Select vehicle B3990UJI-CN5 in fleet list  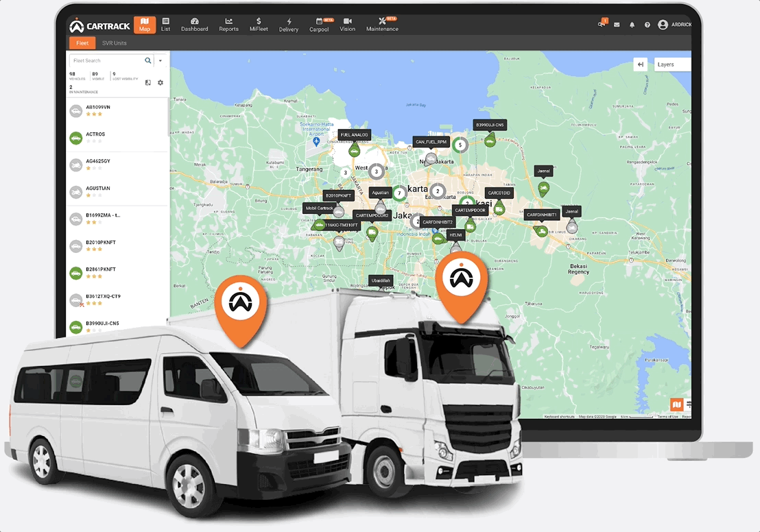[x=117, y=327]
